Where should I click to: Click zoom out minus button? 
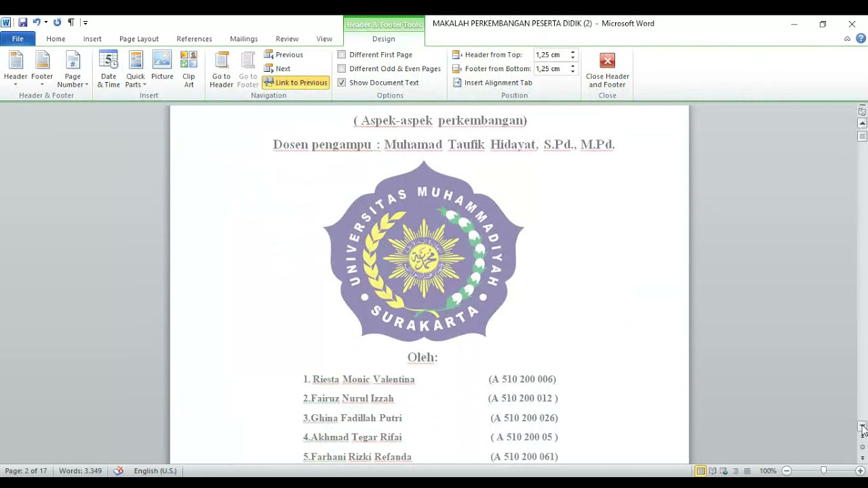point(787,470)
